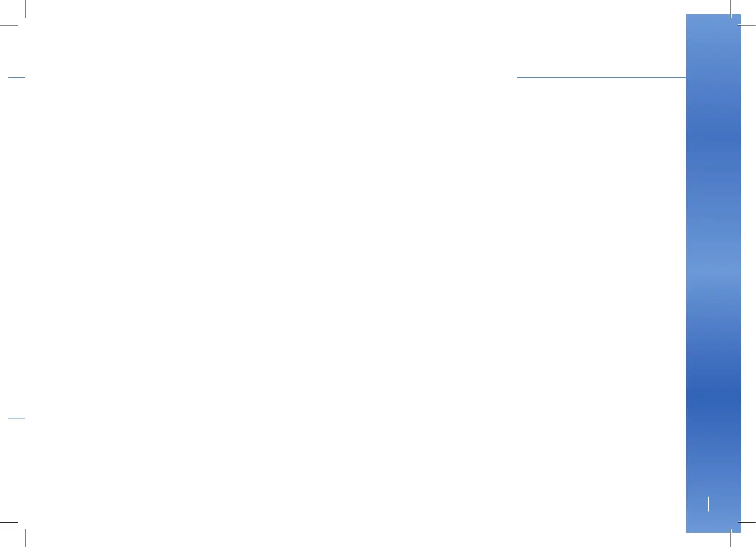Click the bottom-left horizontal crop mark
Viewport: 756px width, 547px height.
pos(8,522)
